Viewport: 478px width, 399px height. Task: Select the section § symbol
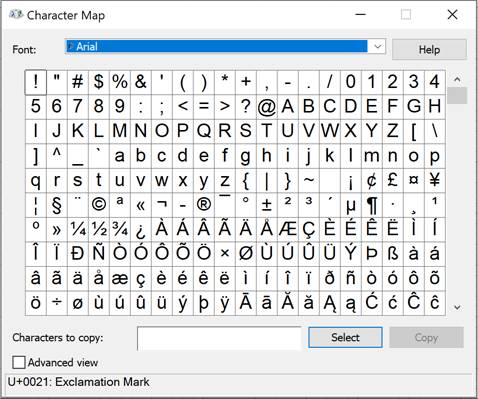click(57, 205)
